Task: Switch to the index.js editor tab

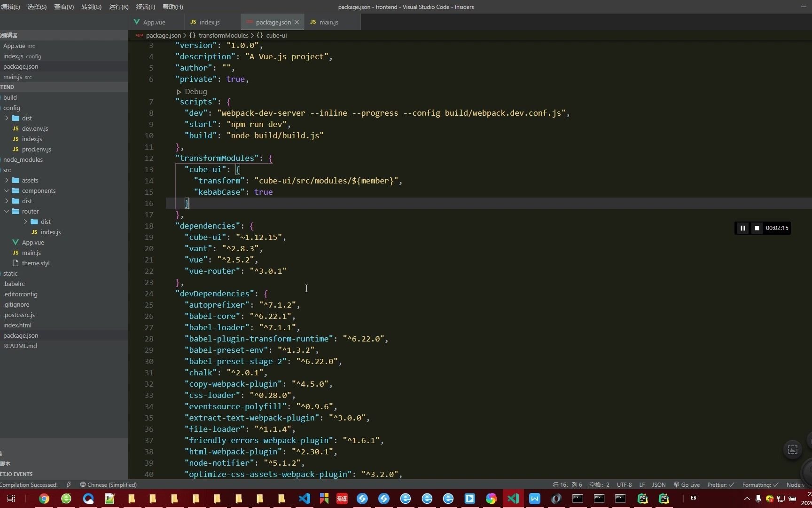Action: pos(209,22)
